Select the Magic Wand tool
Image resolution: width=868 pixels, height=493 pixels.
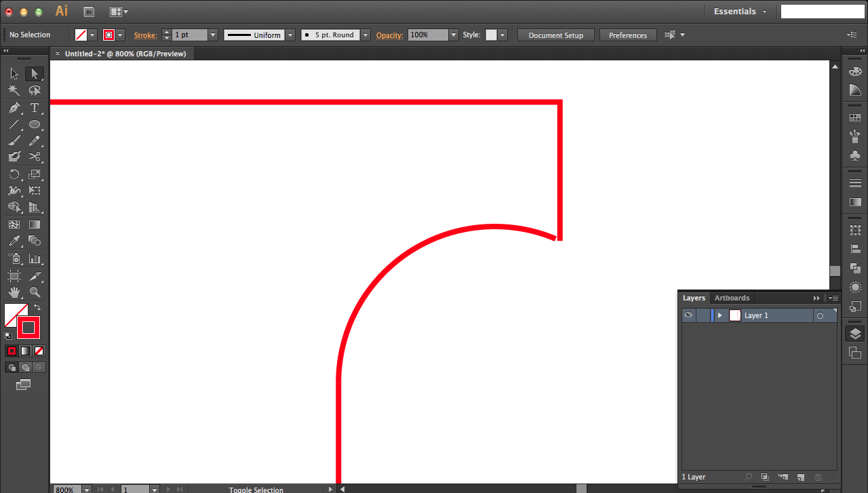coord(14,90)
